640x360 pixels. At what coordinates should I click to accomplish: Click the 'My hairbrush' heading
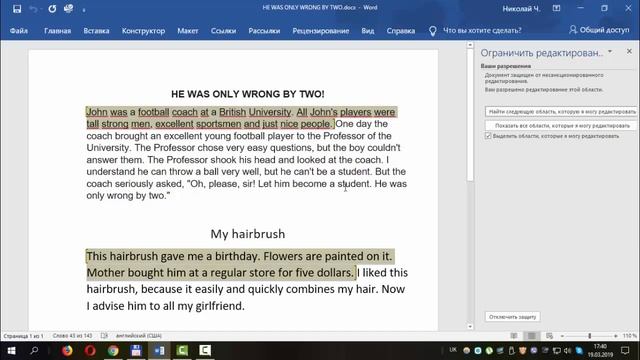(x=248, y=234)
